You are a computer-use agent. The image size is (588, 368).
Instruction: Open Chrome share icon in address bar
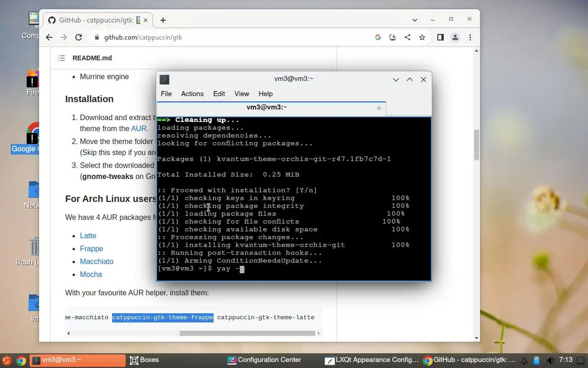407,37
